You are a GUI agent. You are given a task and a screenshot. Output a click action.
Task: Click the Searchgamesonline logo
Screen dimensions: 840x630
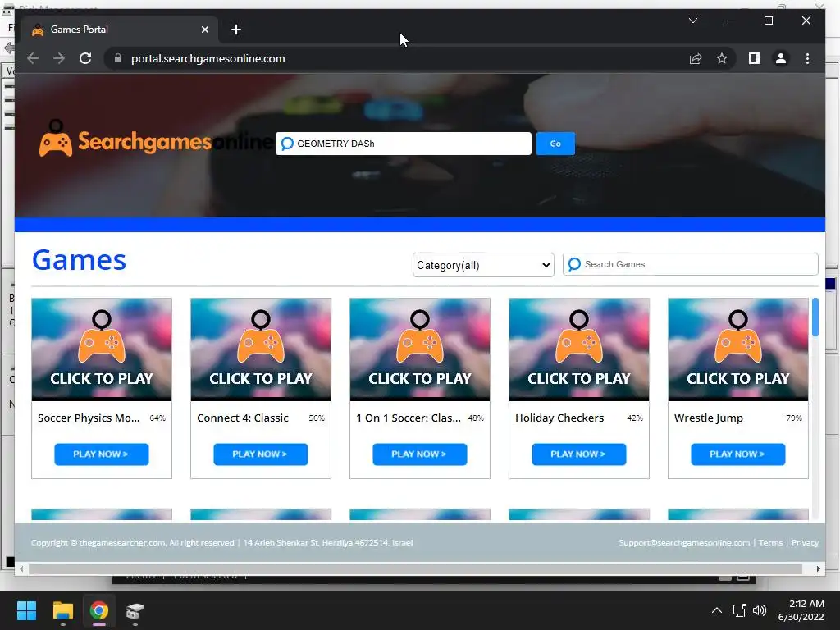pos(155,139)
